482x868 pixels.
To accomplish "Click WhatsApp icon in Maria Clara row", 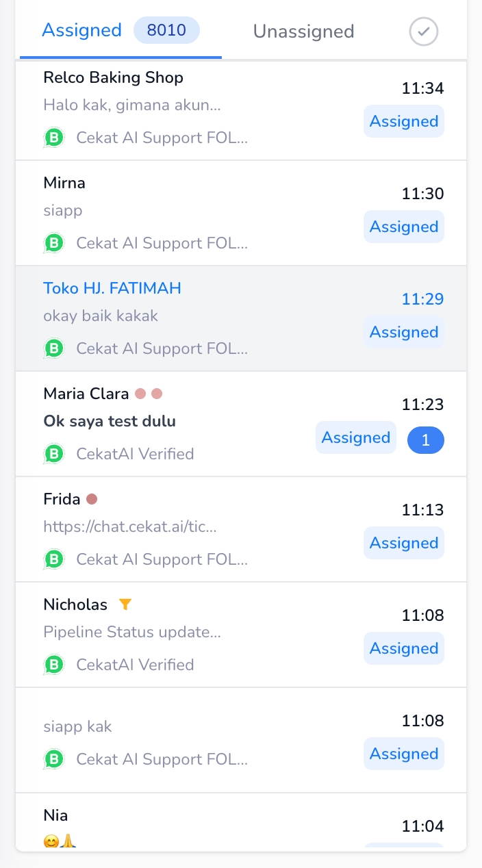I will pyautogui.click(x=54, y=455).
